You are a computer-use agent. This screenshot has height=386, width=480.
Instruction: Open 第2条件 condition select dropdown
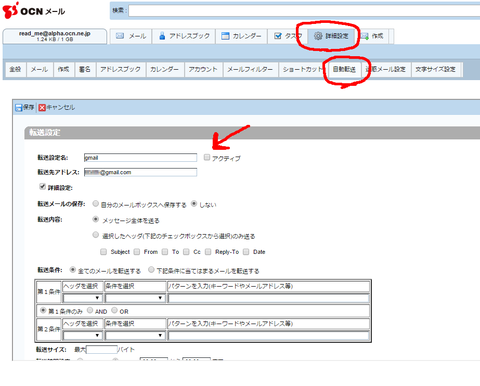point(135,335)
